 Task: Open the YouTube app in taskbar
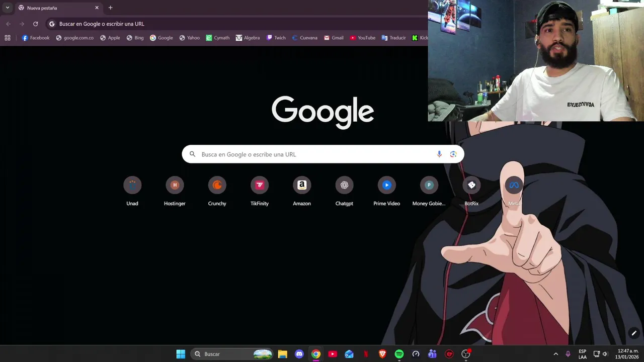[x=333, y=354]
